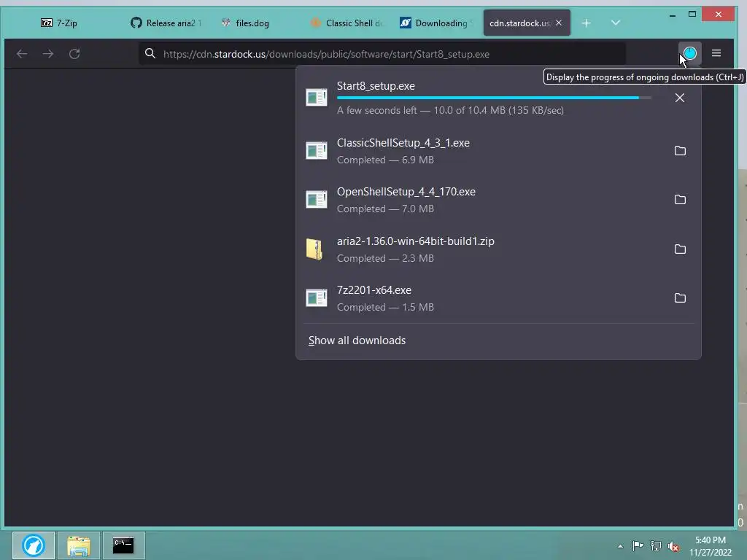The height and width of the screenshot is (560, 747).
Task: Click the 7z2201-x64.exe file icon
Action: click(x=317, y=298)
